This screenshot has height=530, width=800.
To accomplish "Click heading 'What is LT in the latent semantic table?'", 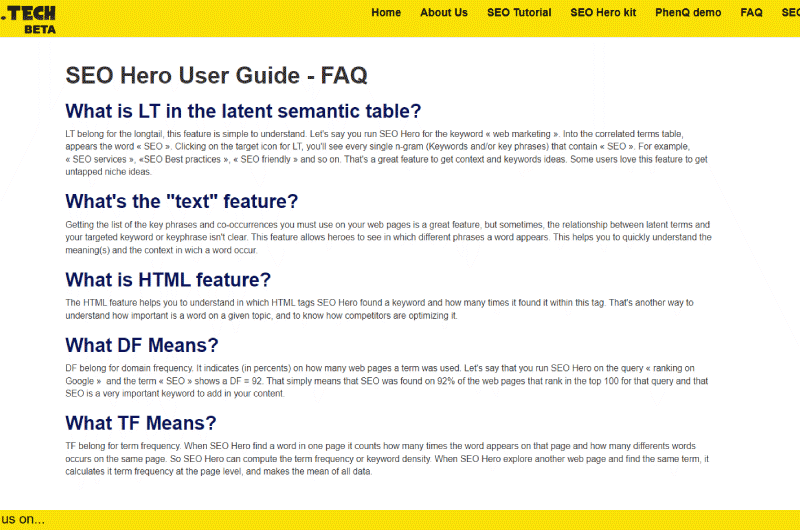I will [x=243, y=111].
